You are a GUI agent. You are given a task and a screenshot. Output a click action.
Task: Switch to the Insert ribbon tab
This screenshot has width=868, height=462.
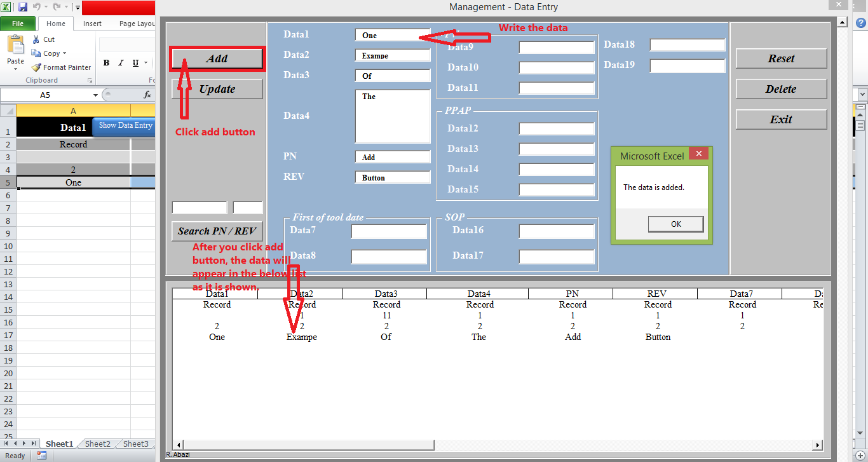92,24
